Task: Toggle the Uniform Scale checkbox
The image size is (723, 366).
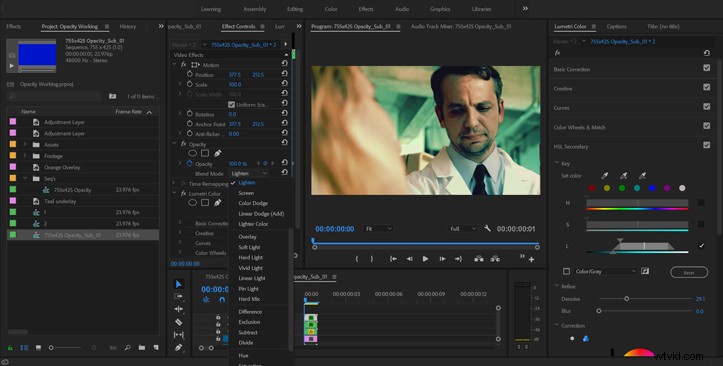Action: tap(231, 105)
